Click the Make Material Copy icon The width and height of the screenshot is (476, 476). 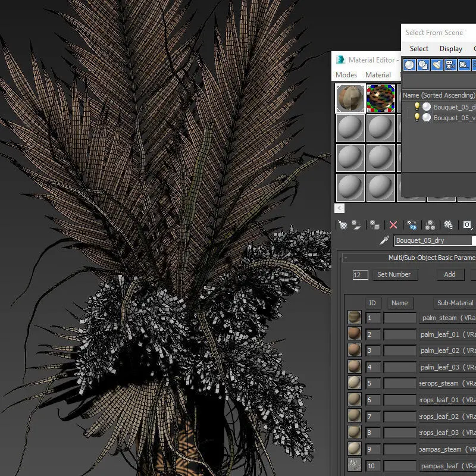(412, 225)
